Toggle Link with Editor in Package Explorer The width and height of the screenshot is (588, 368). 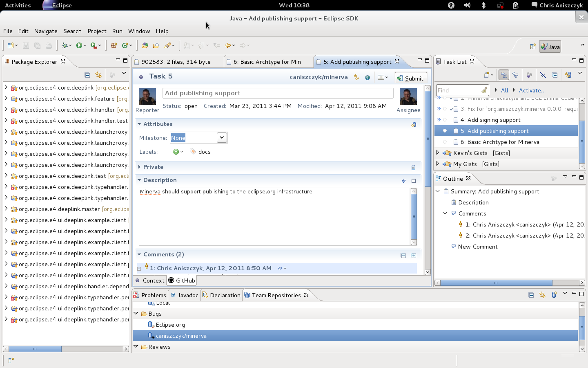pos(98,75)
